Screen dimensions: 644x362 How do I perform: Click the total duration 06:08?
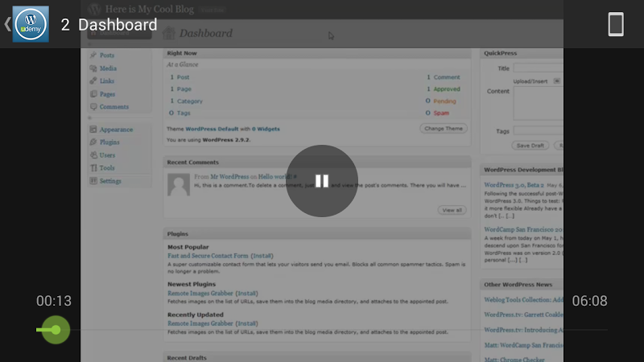pos(589,301)
